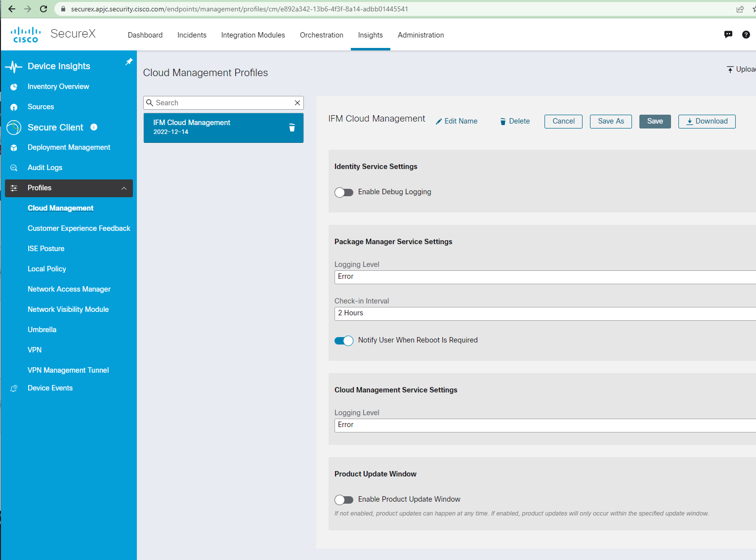Select the Inventory Overview icon
Viewport: 756px width, 560px height.
click(x=14, y=86)
